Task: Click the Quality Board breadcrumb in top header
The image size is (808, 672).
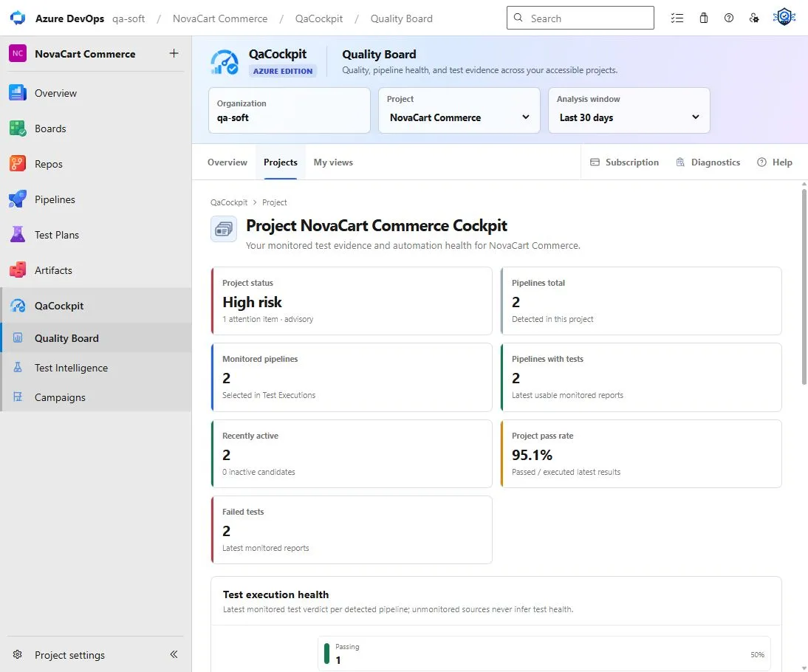Action: pyautogui.click(x=402, y=18)
